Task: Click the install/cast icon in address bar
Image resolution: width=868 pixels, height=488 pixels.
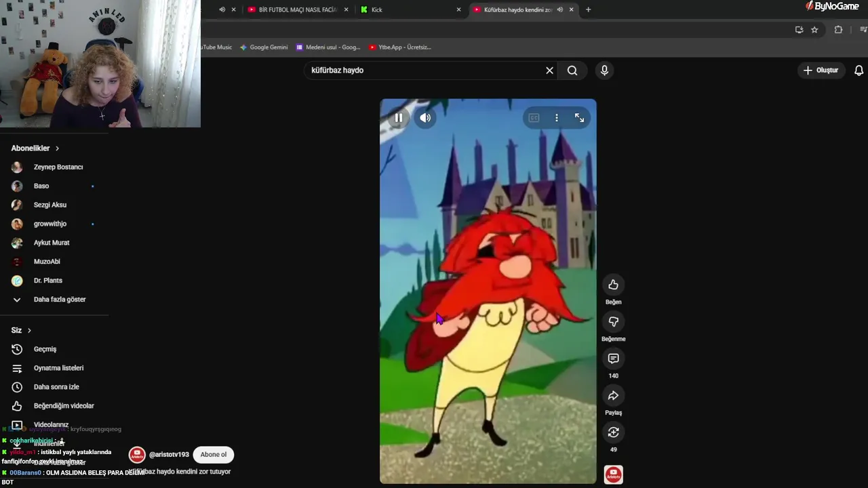Action: coord(799,30)
